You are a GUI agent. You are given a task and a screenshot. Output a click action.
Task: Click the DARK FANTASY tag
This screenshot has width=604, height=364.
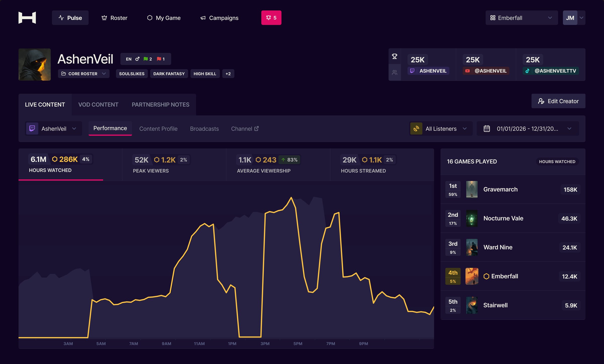[169, 74]
